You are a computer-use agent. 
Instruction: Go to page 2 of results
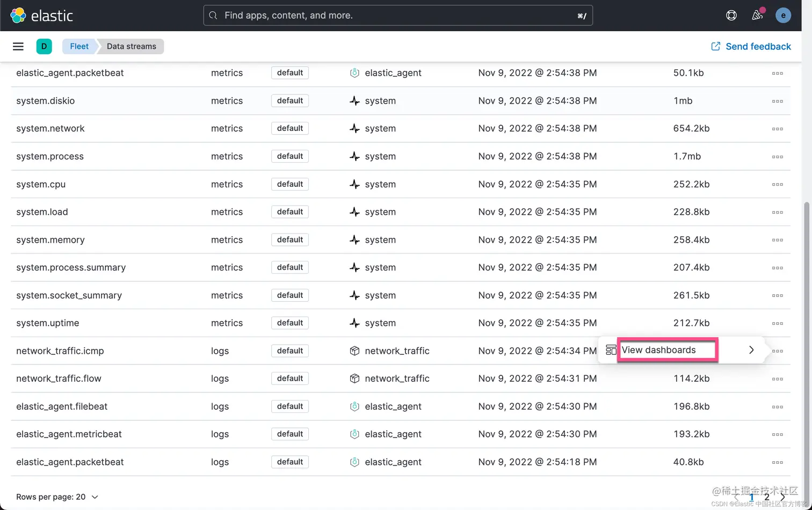[x=767, y=497]
